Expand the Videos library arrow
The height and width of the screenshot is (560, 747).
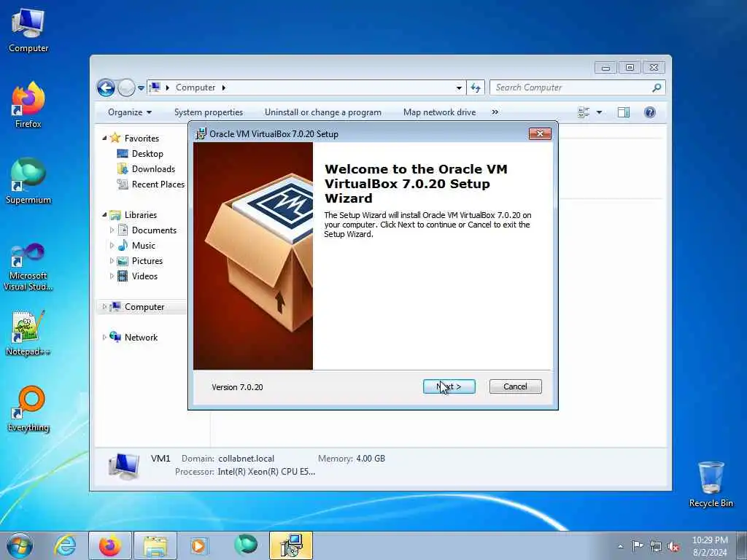click(112, 276)
